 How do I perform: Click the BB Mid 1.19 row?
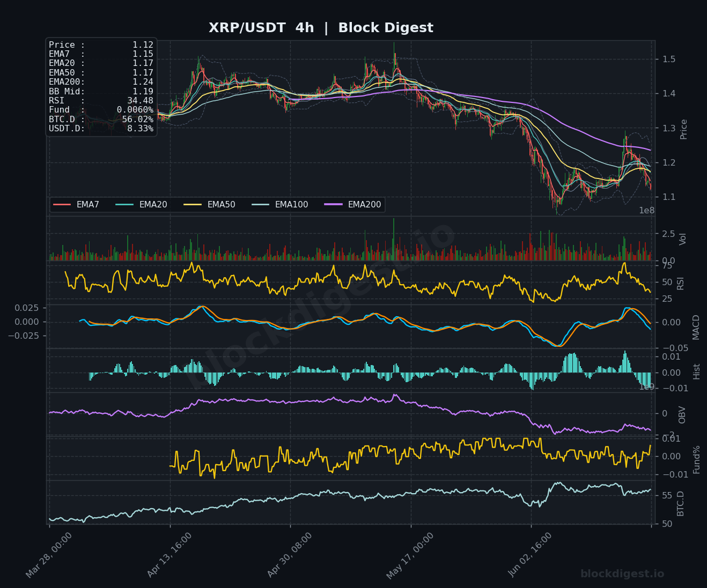point(101,92)
